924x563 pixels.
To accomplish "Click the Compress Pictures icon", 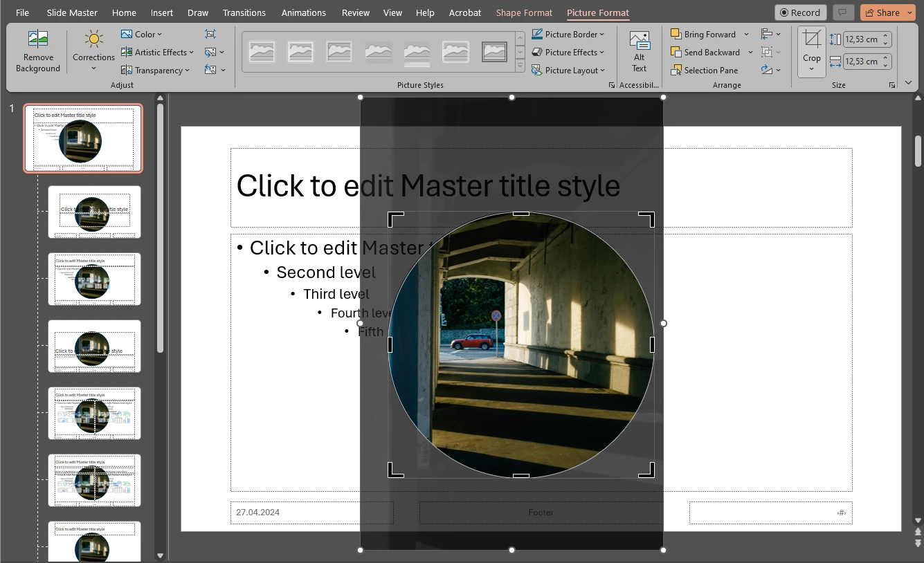I will pos(210,34).
